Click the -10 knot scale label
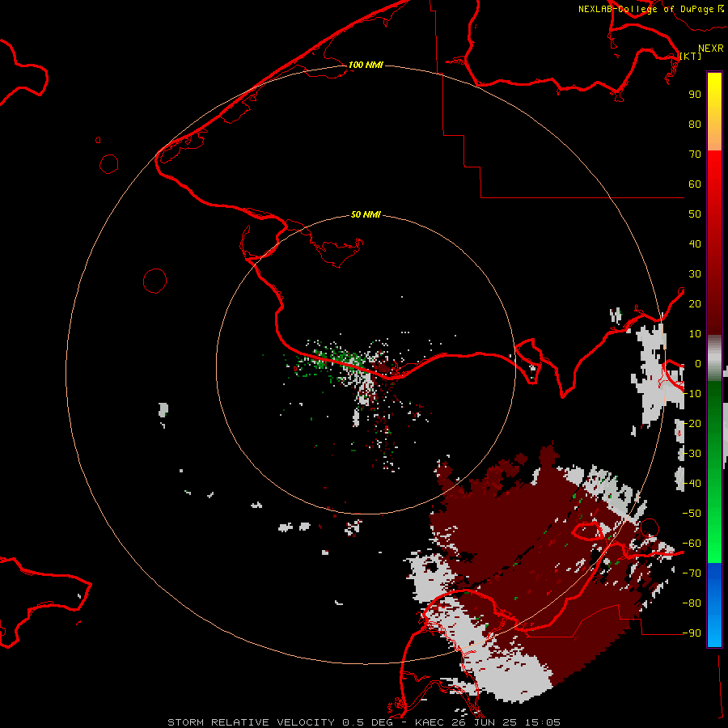 coord(692,394)
